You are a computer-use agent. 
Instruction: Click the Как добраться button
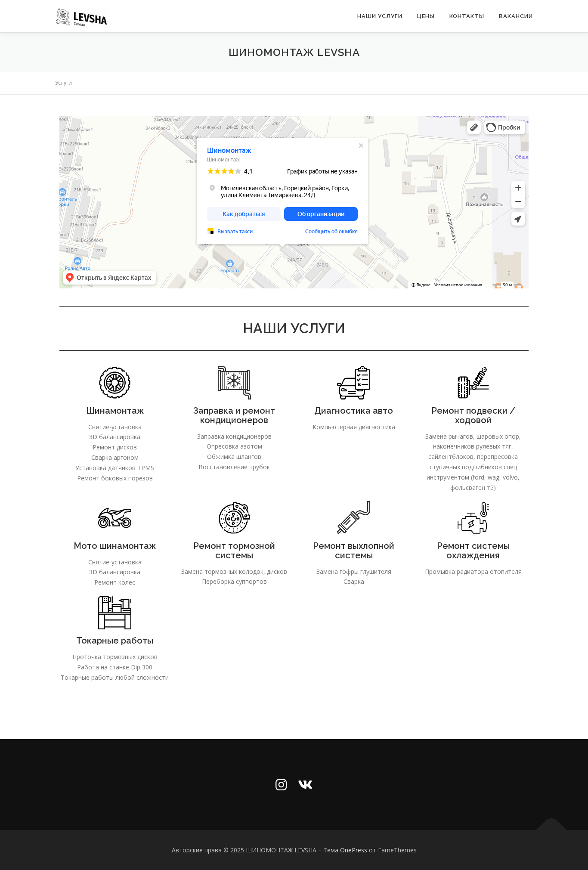(x=244, y=214)
